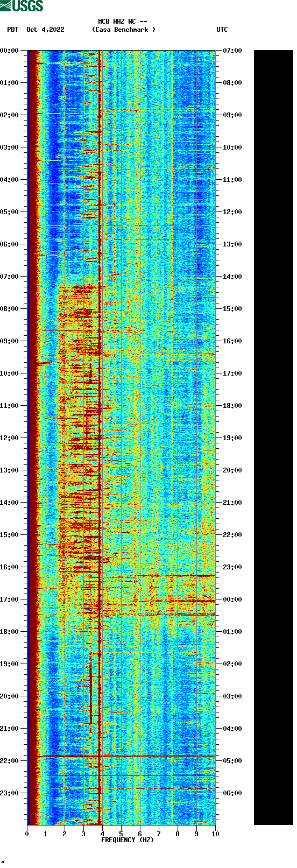Click the date 'Oct 4,2022'
The image size is (297, 868).
(45, 30)
